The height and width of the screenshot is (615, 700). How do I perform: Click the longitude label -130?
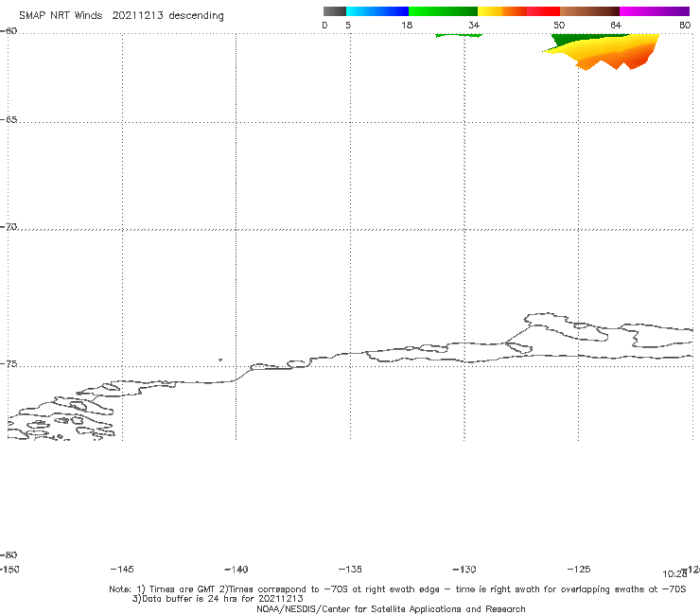[464, 570]
